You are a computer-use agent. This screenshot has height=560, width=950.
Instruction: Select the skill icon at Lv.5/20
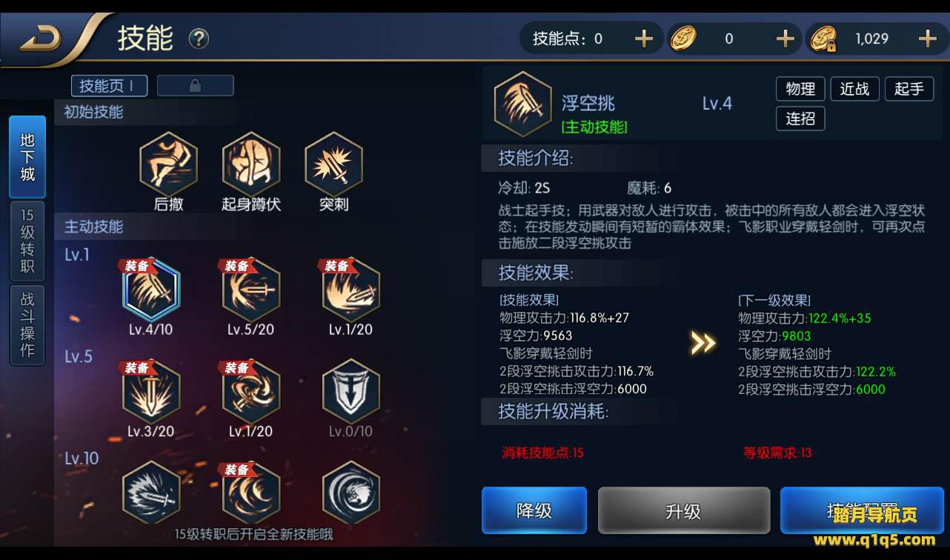(x=251, y=290)
